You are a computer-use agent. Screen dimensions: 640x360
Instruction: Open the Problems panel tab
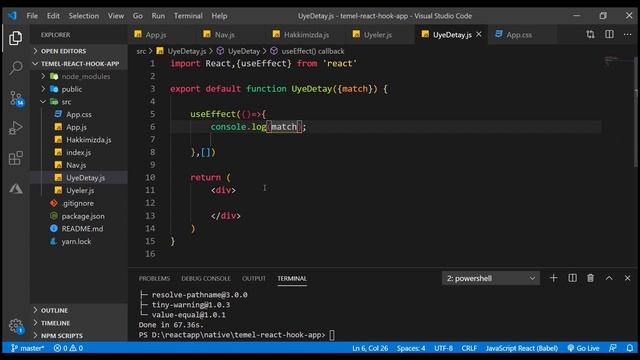click(154, 278)
